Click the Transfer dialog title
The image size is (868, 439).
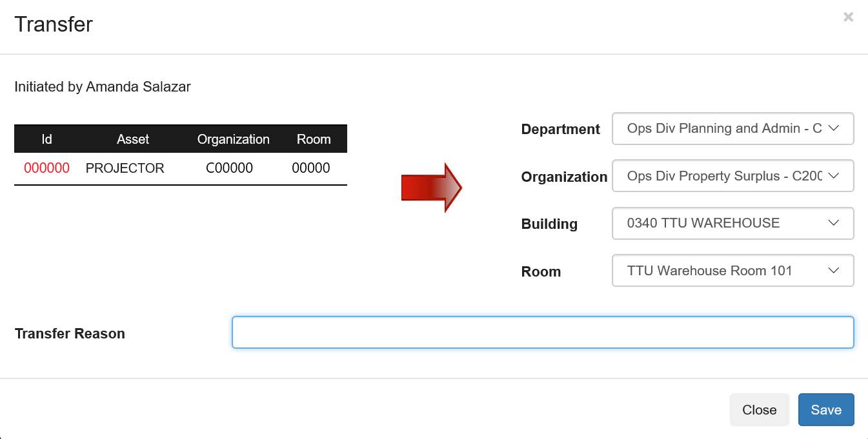click(x=54, y=24)
